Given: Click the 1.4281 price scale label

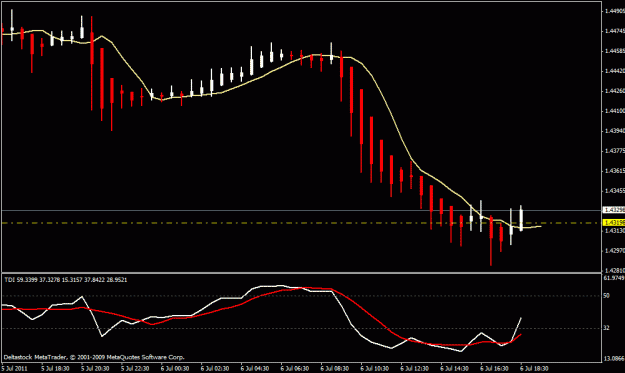Looking at the screenshot, I should pyautogui.click(x=615, y=270).
